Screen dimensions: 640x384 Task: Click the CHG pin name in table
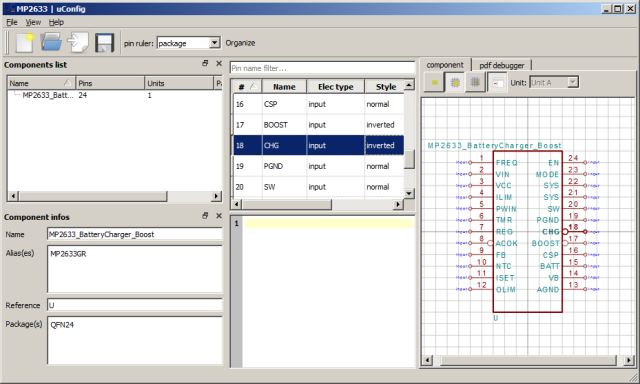pos(284,145)
